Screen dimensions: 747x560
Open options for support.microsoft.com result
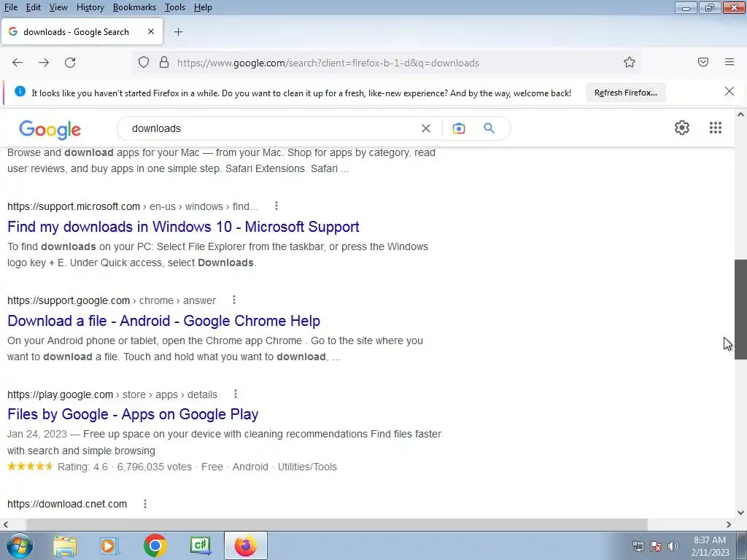[276, 206]
